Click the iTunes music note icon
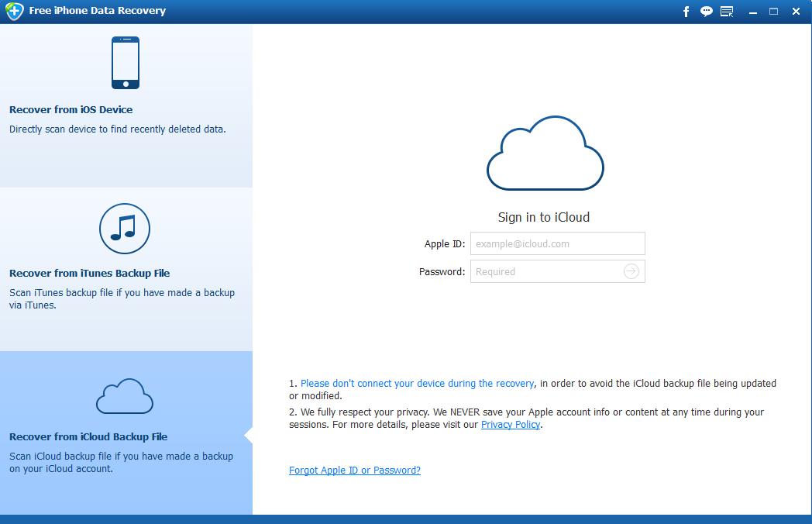Viewport: 812px width, 524px height. tap(125, 228)
